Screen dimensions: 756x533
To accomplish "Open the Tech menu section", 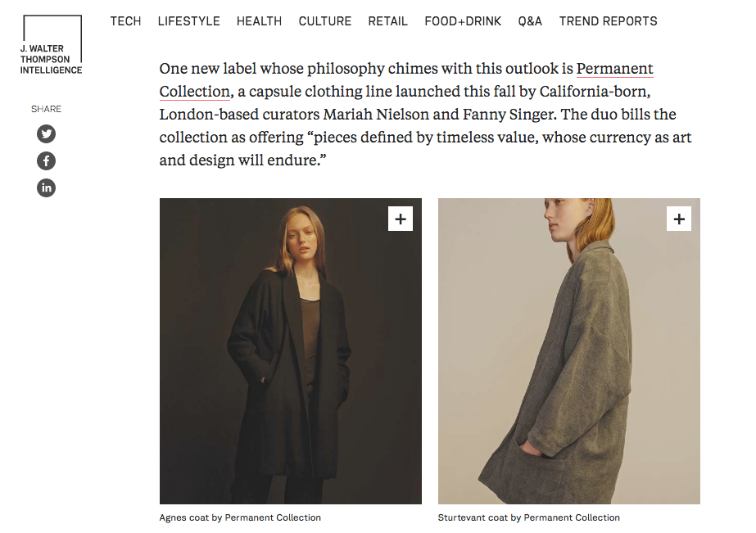I will tap(125, 21).
